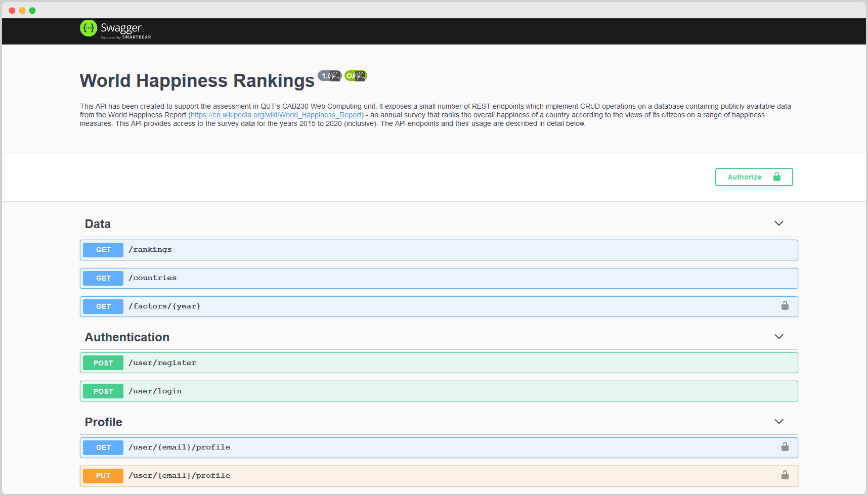
Task: Click the lock icon on PUT /user/{email}/profile
Action: pyautogui.click(x=785, y=475)
